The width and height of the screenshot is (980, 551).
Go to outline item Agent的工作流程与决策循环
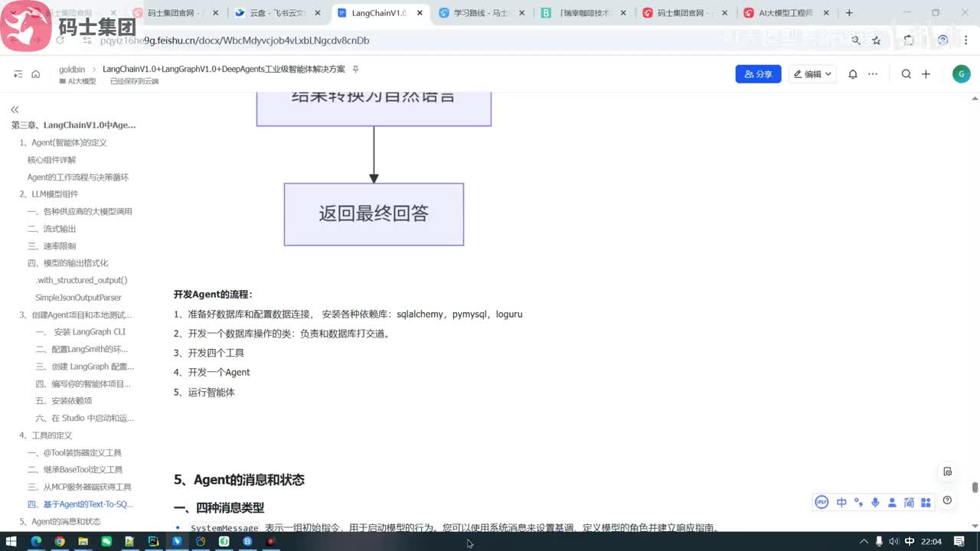pos(78,177)
